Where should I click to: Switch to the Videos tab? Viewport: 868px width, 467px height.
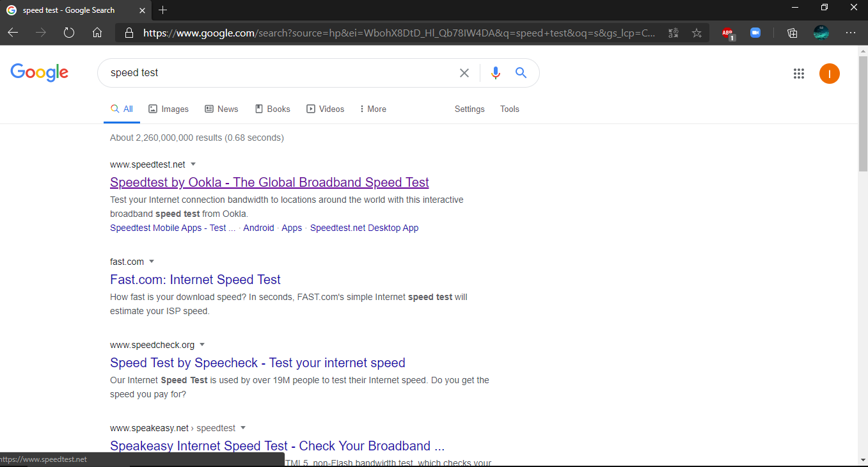pyautogui.click(x=326, y=109)
